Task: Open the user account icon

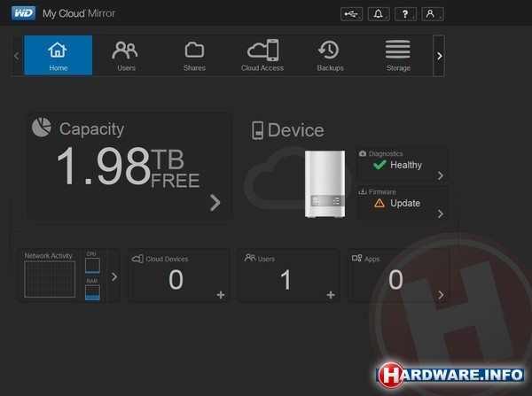Action: pyautogui.click(x=433, y=14)
